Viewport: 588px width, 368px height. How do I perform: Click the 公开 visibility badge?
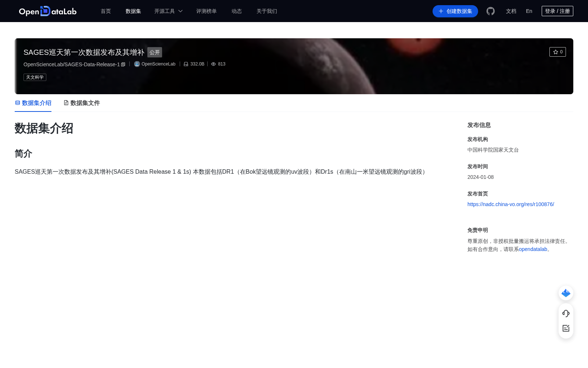pyautogui.click(x=155, y=52)
